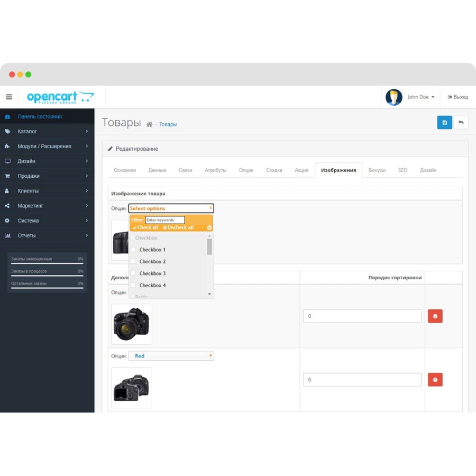Click the Система gear icon
Viewport: 476px width, 476px height.
(x=7, y=221)
